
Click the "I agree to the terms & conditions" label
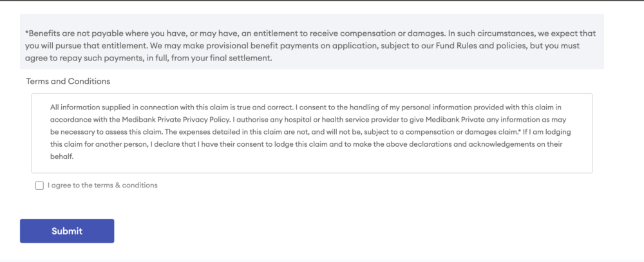coord(102,185)
